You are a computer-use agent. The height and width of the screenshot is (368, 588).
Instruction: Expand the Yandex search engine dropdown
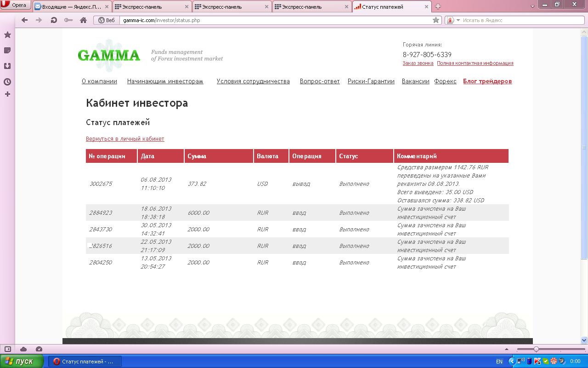(x=458, y=20)
